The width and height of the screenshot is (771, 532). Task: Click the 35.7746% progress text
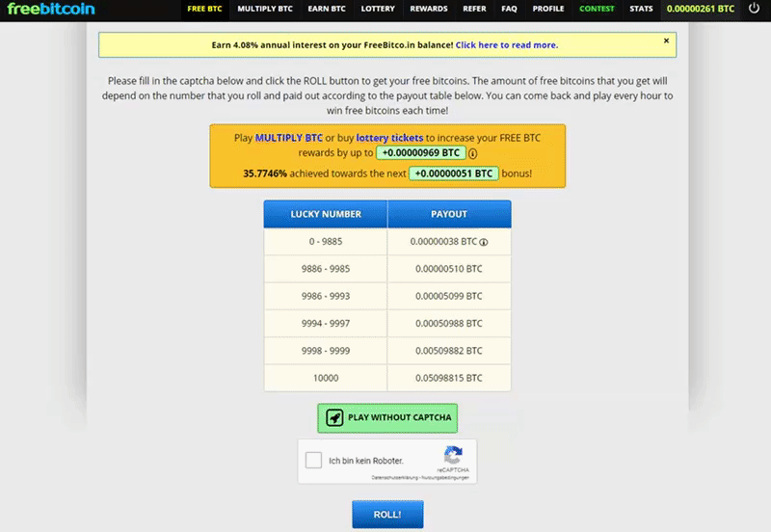(265, 173)
